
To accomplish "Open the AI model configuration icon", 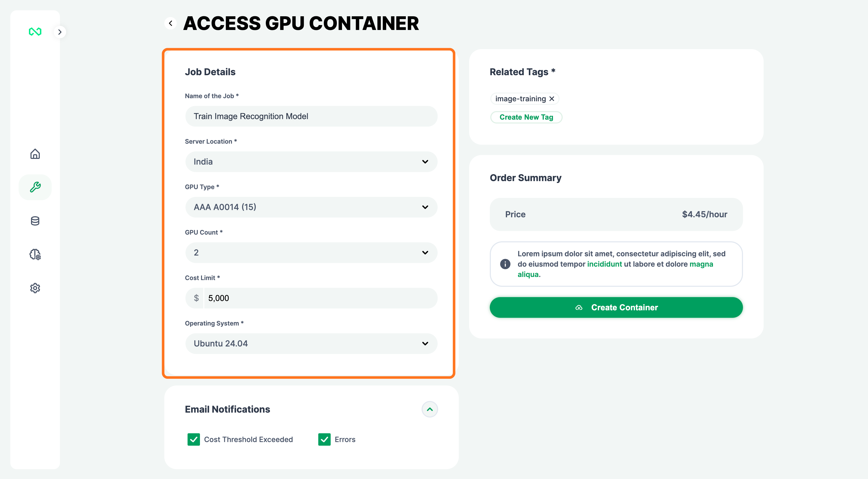I will coord(35,254).
